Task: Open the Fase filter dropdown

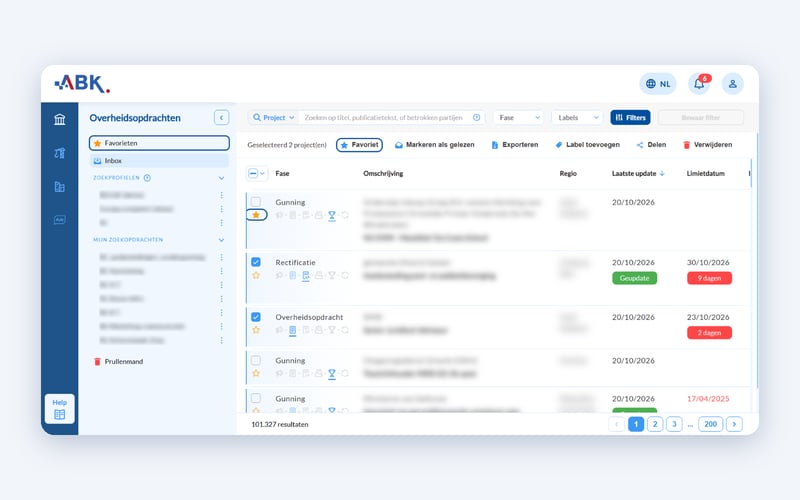Action: tap(518, 117)
